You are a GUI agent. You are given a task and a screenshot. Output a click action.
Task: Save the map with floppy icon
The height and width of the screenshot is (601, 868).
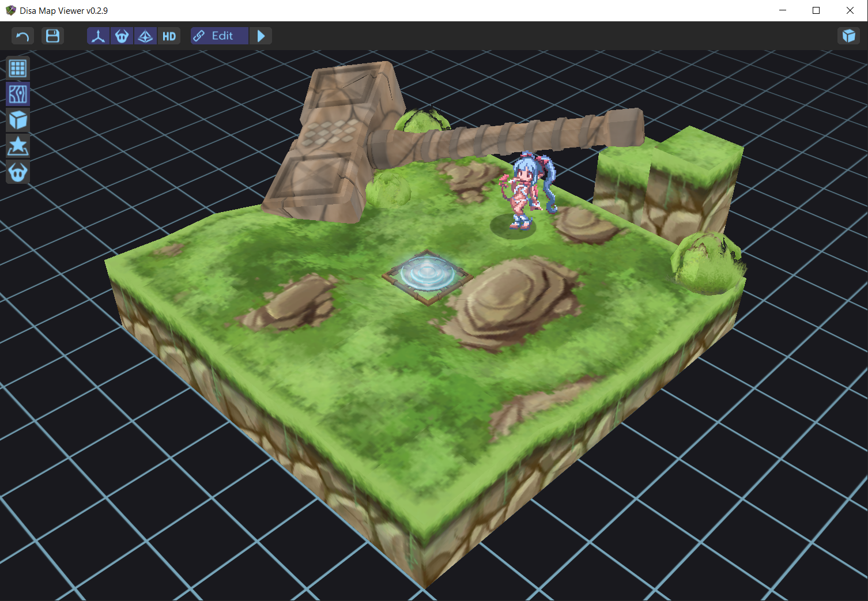52,36
